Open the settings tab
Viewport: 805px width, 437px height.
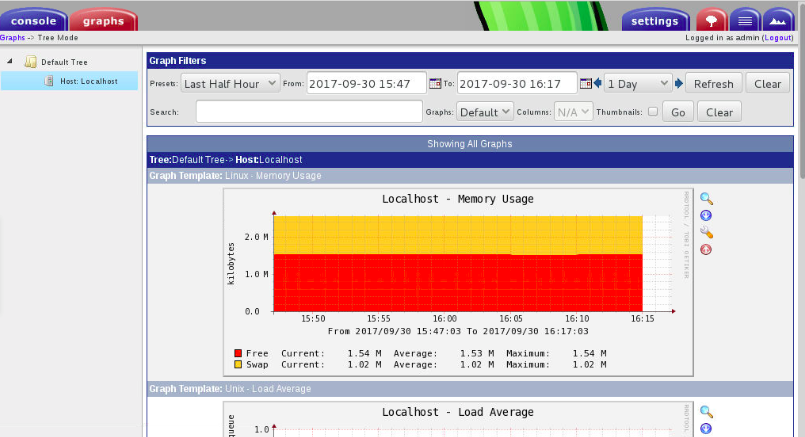[655, 21]
